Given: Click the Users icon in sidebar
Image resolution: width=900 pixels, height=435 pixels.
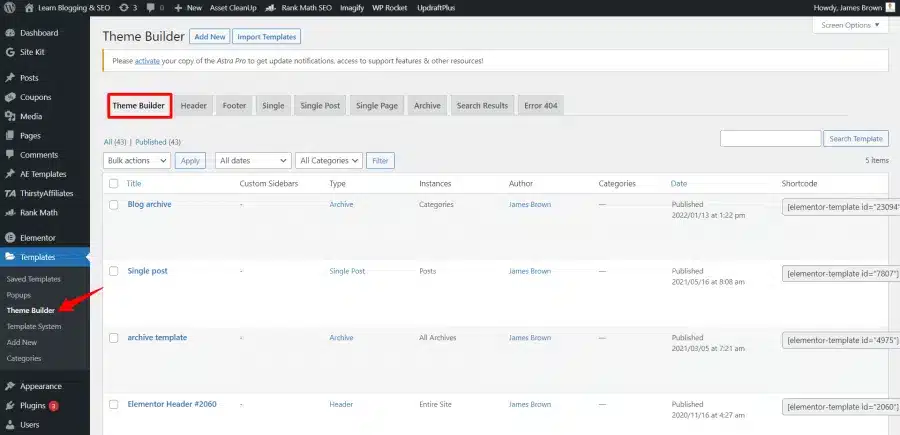Looking at the screenshot, I should tap(10, 425).
